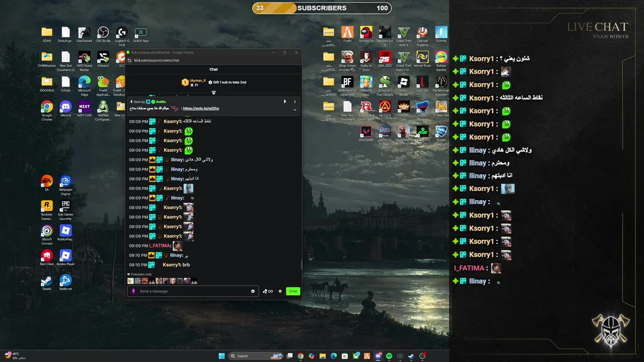Open the Riot Client desktop shortcut
Viewport: 644px width, 362px height.
[x=47, y=257]
